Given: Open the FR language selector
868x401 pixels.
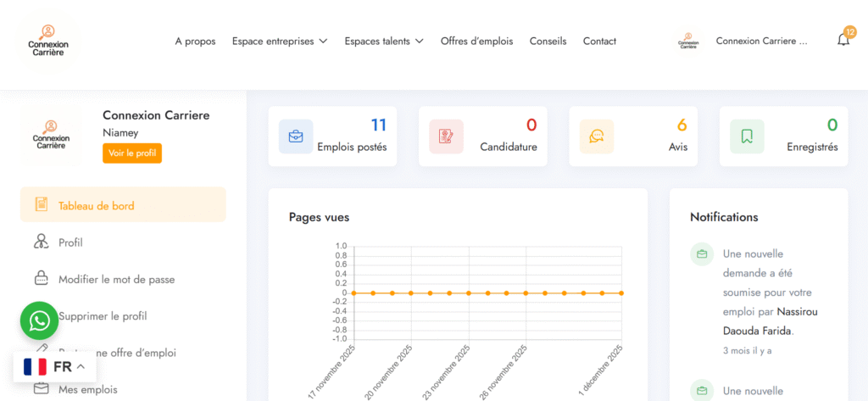Looking at the screenshot, I should coord(55,367).
